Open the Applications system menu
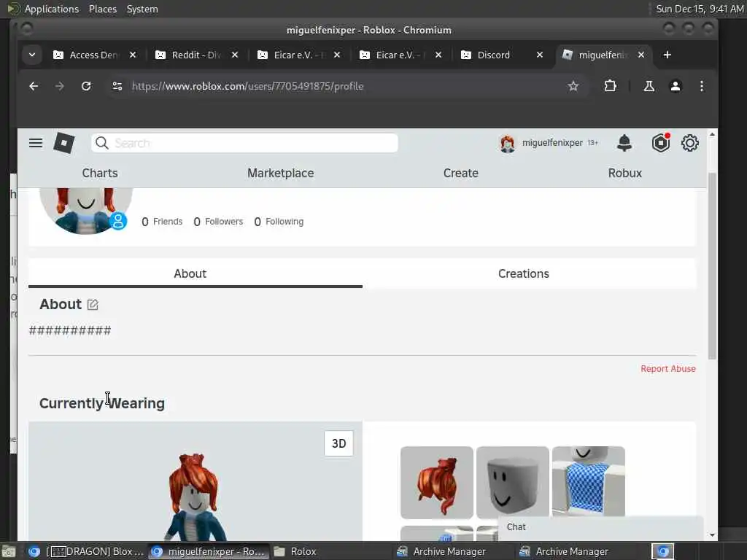The width and height of the screenshot is (747, 560). click(52, 9)
